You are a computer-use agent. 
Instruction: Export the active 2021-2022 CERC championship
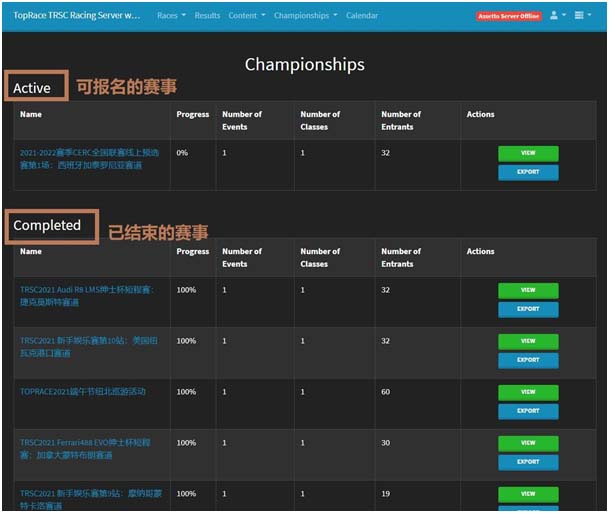(528, 172)
